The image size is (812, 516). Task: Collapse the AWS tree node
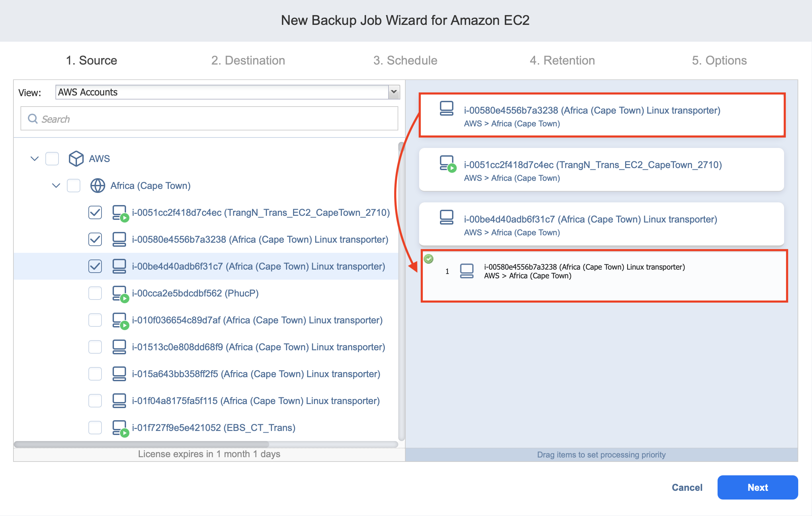point(34,159)
